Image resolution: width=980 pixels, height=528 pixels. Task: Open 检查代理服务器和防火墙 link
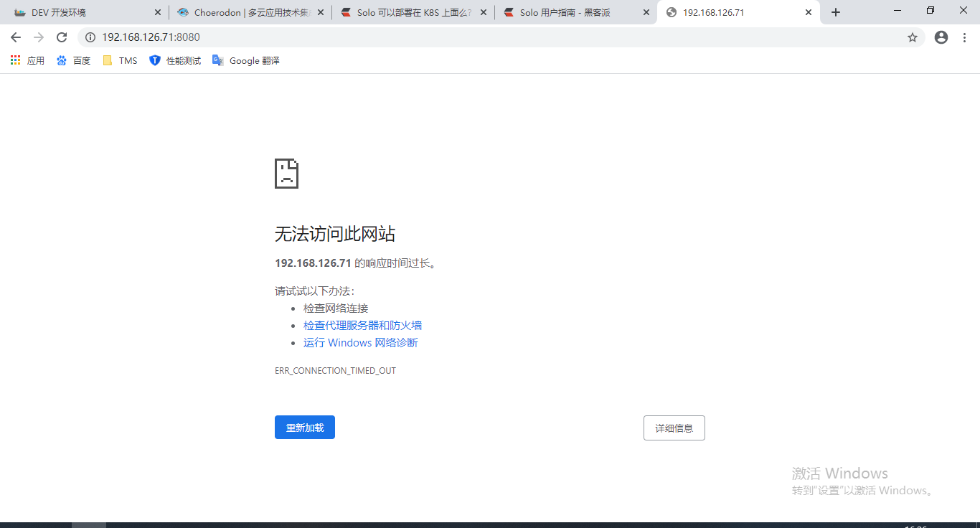362,326
